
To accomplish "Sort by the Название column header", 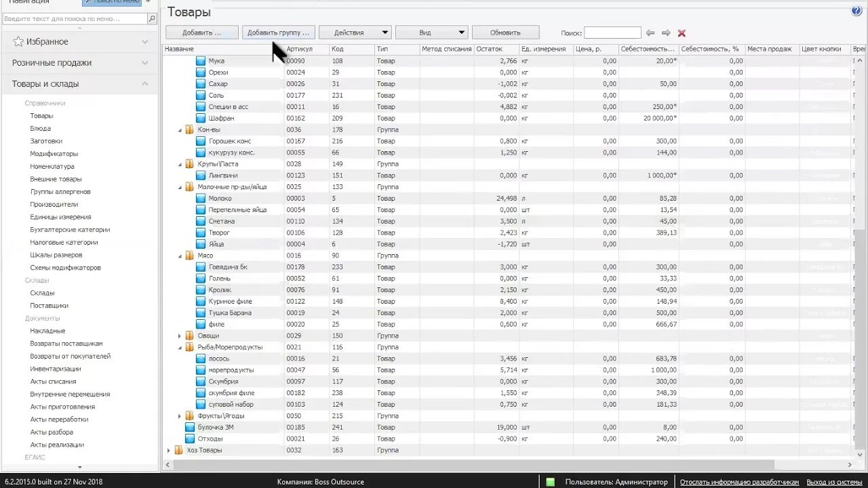I will pos(223,49).
